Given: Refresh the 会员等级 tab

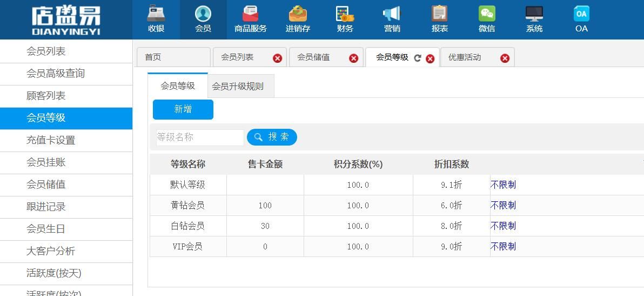Looking at the screenshot, I should (x=418, y=58).
